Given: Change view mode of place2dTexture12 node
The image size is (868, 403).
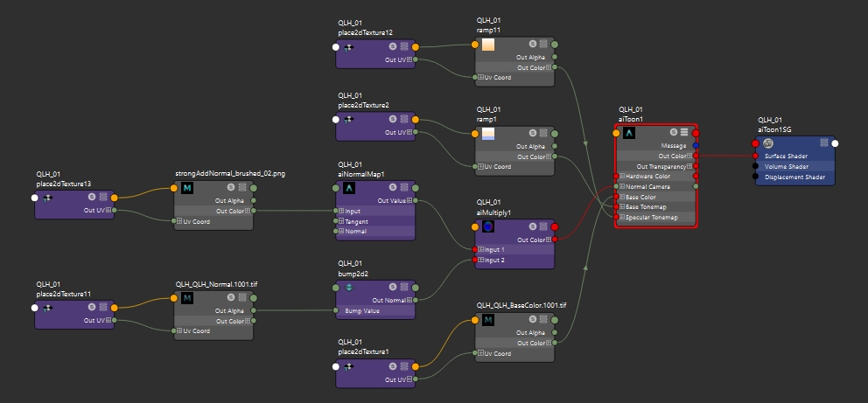Looking at the screenshot, I should [x=404, y=47].
